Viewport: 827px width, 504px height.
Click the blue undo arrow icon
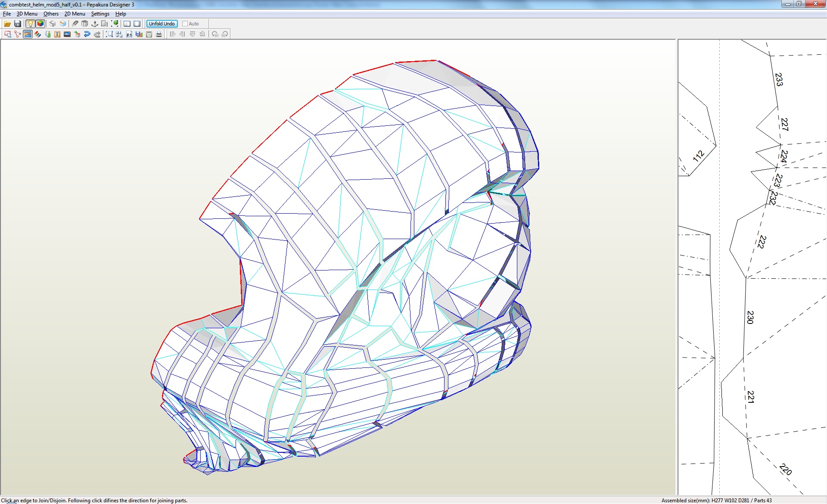click(x=87, y=34)
